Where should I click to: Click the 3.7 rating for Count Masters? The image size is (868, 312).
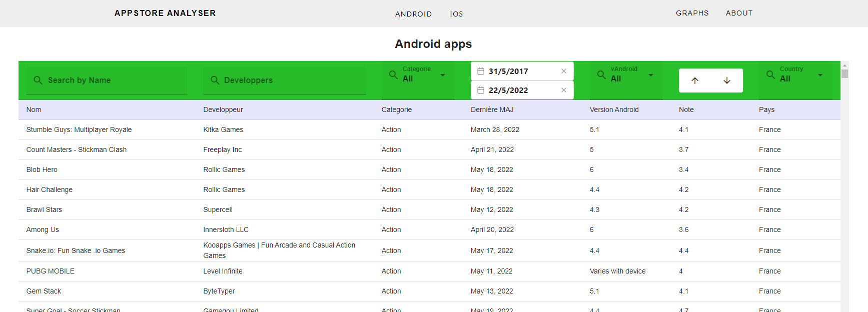tap(683, 149)
